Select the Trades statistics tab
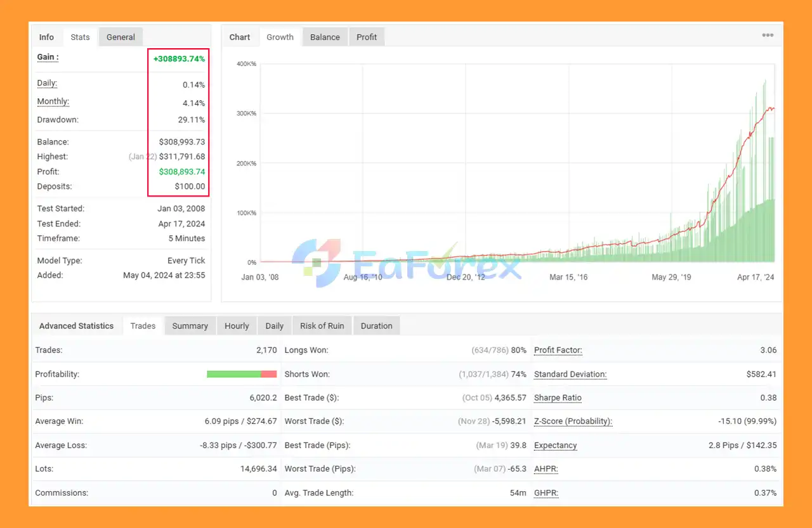This screenshot has width=812, height=528. pos(143,326)
